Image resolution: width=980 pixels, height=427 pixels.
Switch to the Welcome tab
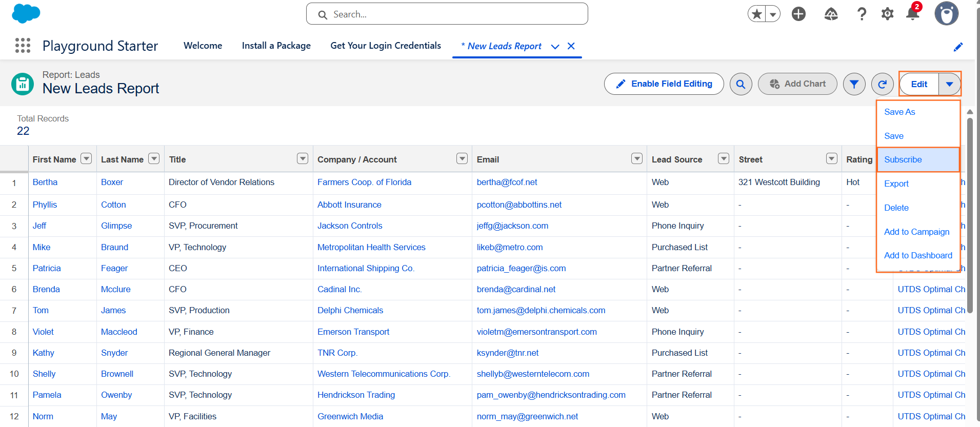pos(203,46)
